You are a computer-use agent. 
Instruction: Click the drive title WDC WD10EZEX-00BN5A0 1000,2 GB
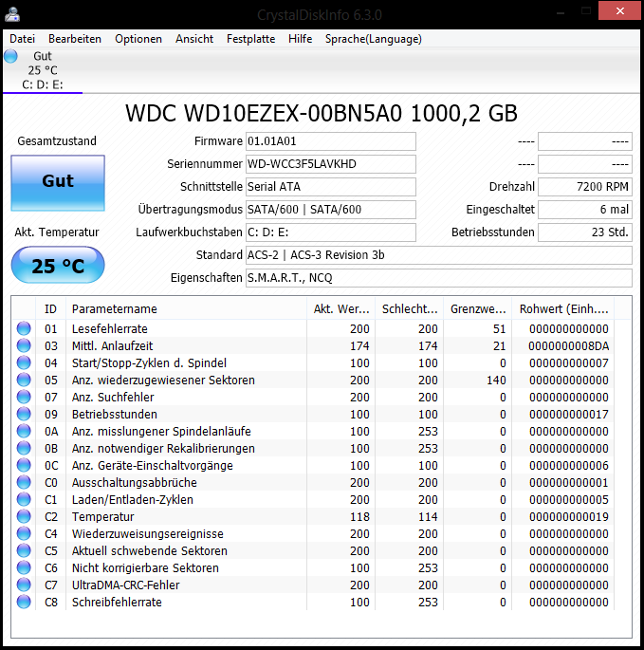tap(322, 113)
